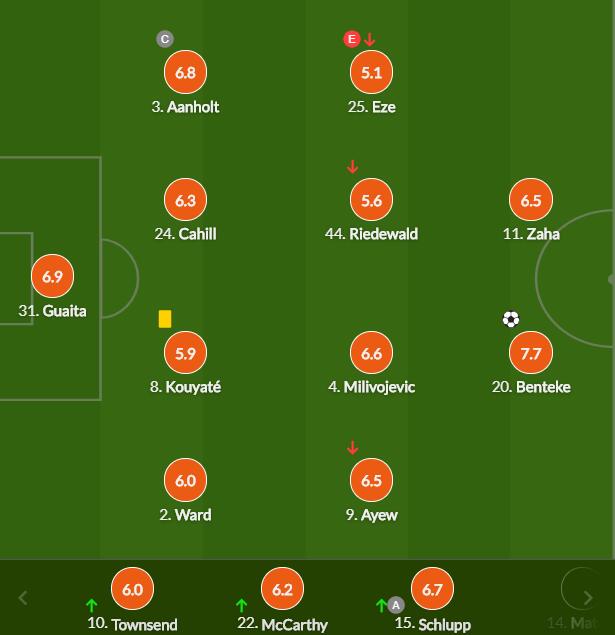Open Guaita's 6.9 rating circle
615x635 pixels.
pos(53,276)
